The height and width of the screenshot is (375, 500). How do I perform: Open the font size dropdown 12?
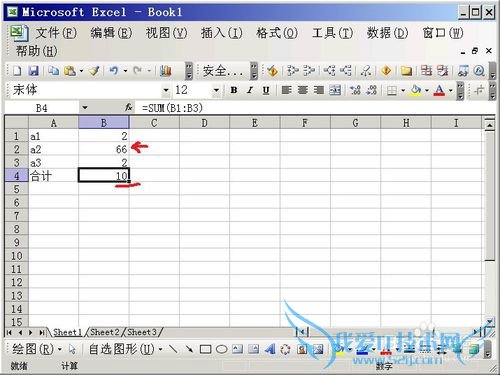click(x=216, y=90)
